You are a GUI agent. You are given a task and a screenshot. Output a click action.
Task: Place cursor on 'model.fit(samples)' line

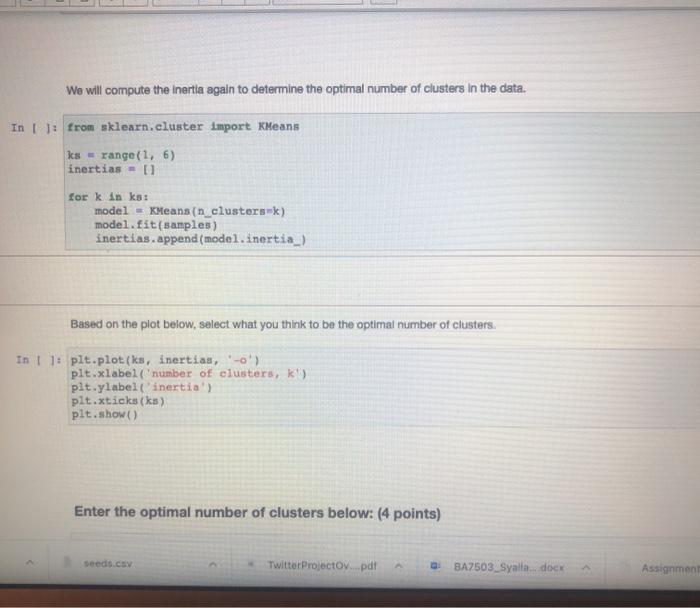(156, 225)
